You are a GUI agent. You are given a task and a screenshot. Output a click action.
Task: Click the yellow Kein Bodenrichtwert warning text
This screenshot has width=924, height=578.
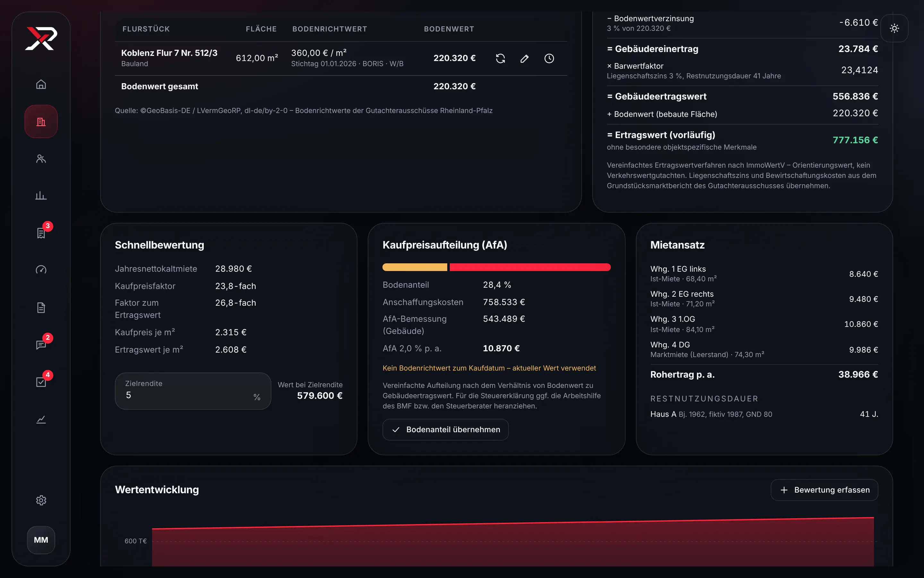tap(489, 368)
